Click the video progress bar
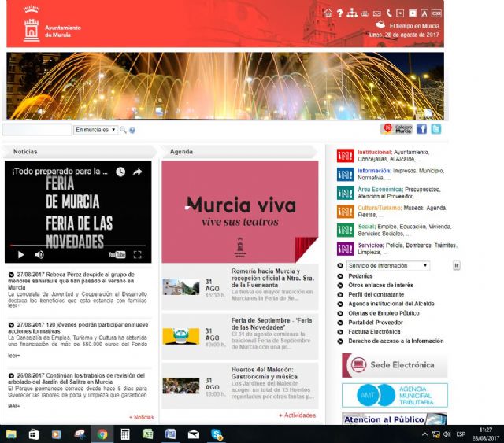The height and width of the screenshot is (443, 504). [x=77, y=245]
